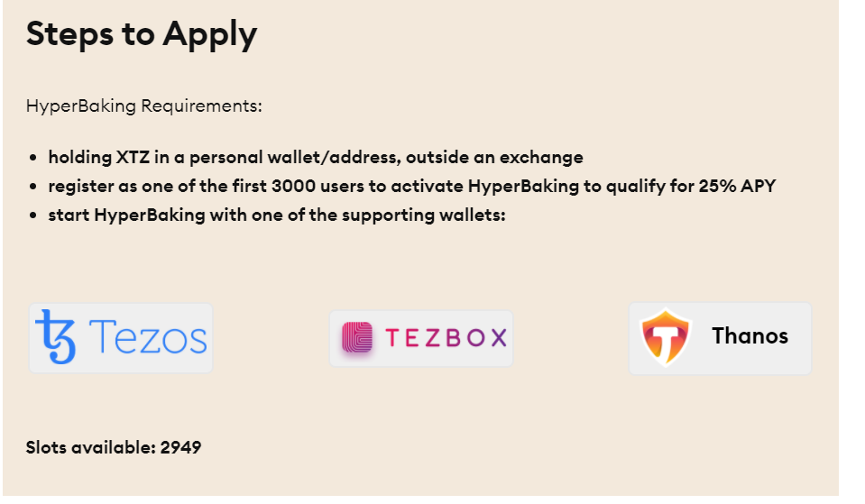The image size is (865, 504).
Task: Click the Thanos label text
Action: [750, 335]
